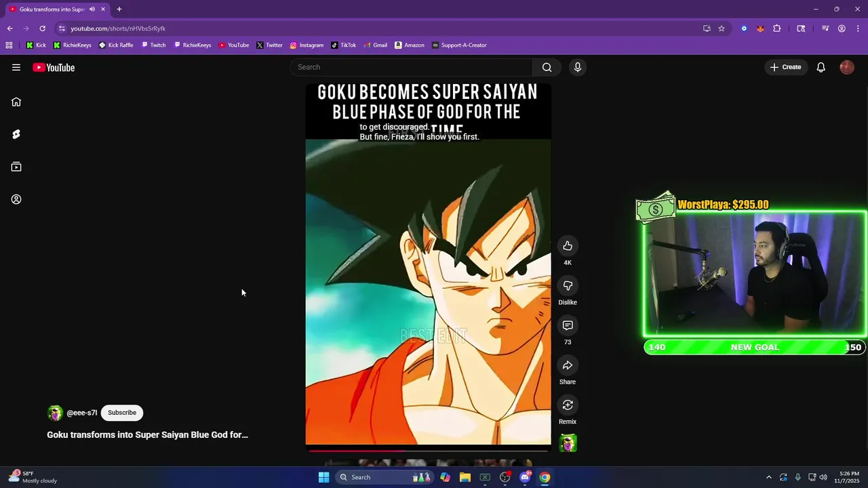Open the Twitch bookmark
Image resolution: width=868 pixels, height=488 pixels.
point(153,45)
